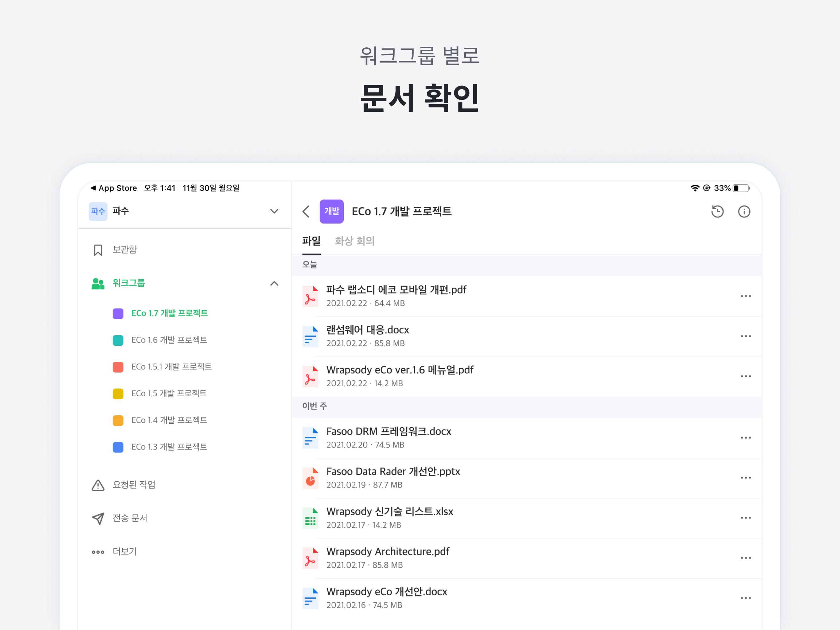
Task: Open more options for Wrapsody Architecture.pdf
Action: pyautogui.click(x=746, y=558)
